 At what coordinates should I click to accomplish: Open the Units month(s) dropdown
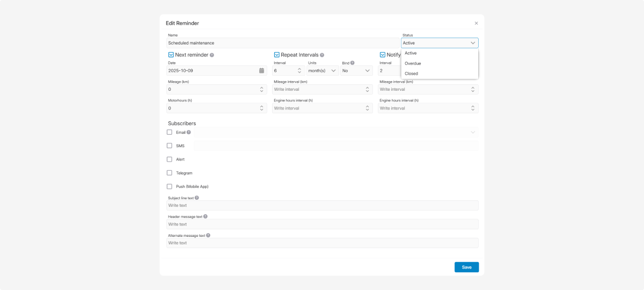click(x=323, y=70)
